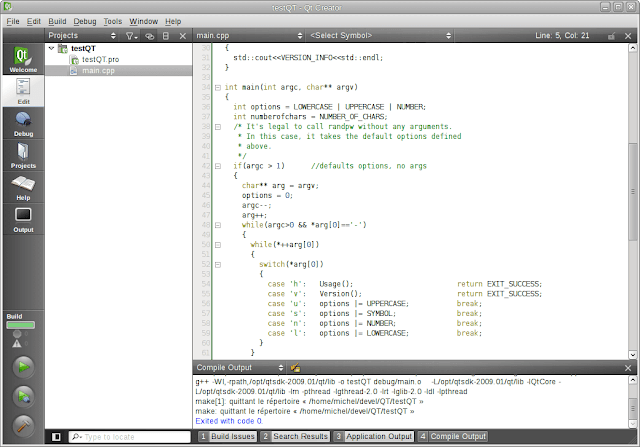Close the main.cpp editor
Viewport: 640px width, 447px height.
click(x=628, y=36)
